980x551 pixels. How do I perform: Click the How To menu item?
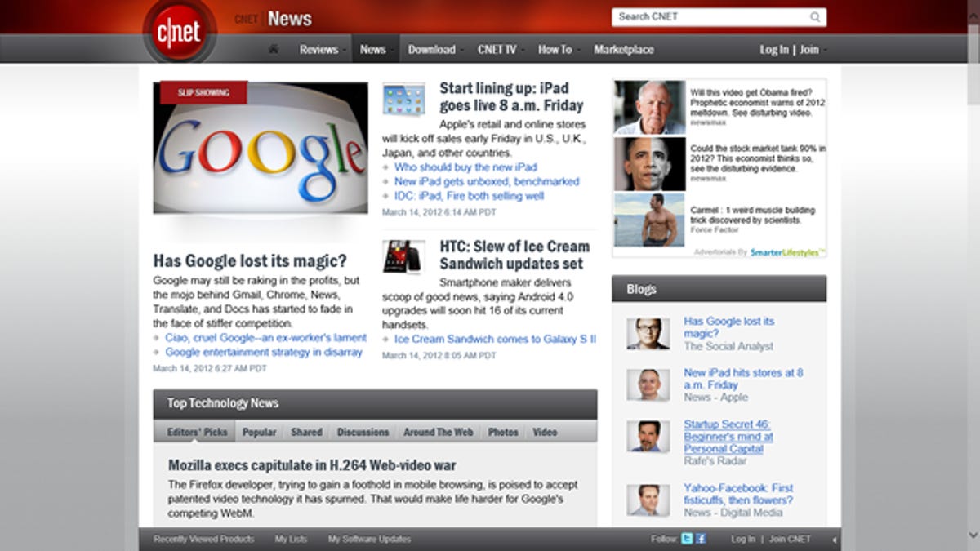[x=555, y=49]
